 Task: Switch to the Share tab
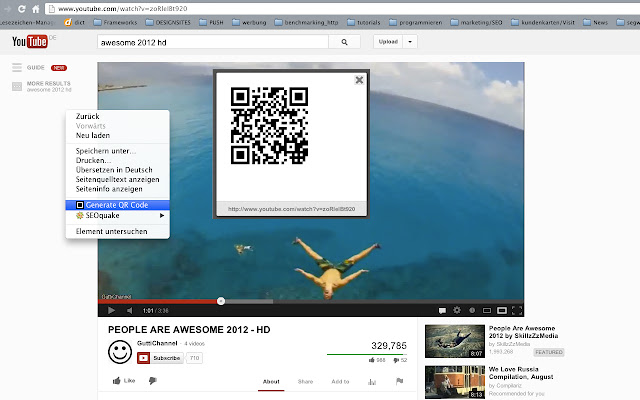[x=305, y=381]
